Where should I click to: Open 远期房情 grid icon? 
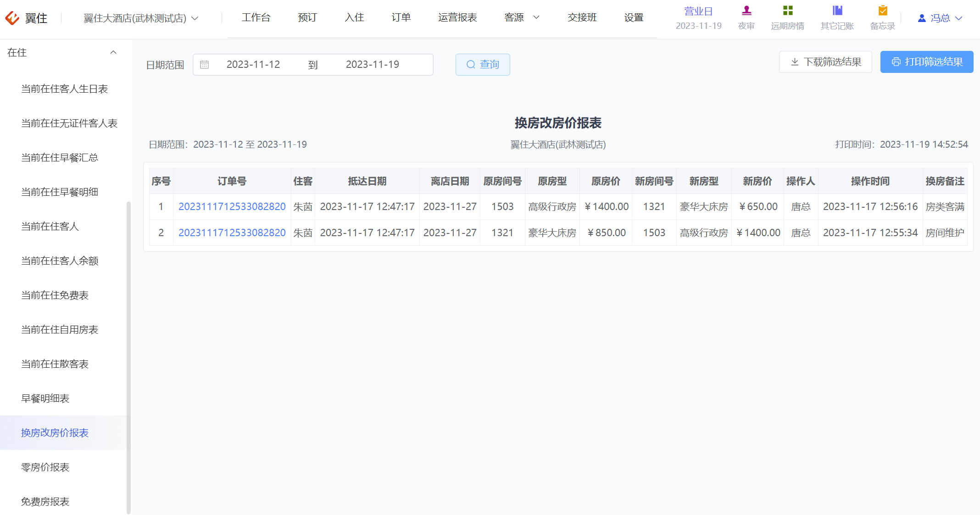click(x=788, y=10)
